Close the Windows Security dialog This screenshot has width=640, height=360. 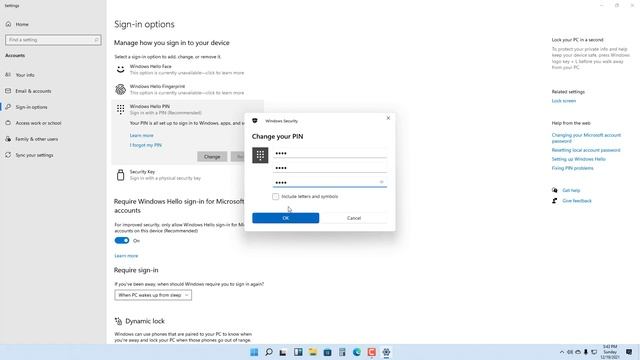pyautogui.click(x=388, y=118)
